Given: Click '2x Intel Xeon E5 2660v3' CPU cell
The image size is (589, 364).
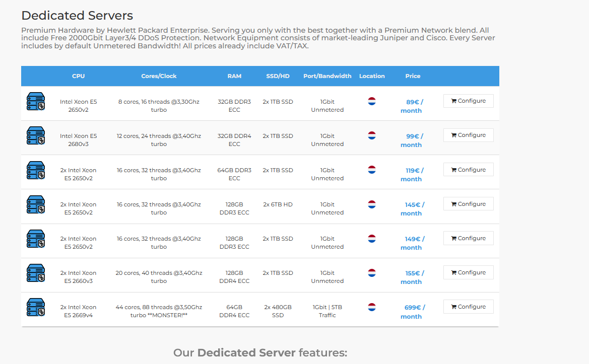Looking at the screenshot, I should 79,277.
